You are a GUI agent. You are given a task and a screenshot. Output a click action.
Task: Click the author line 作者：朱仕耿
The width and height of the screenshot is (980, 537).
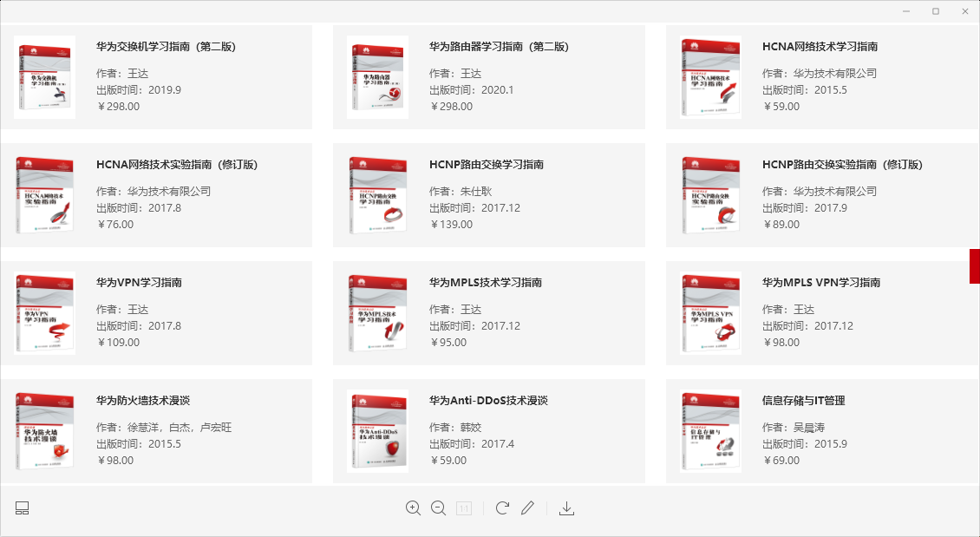[461, 192]
